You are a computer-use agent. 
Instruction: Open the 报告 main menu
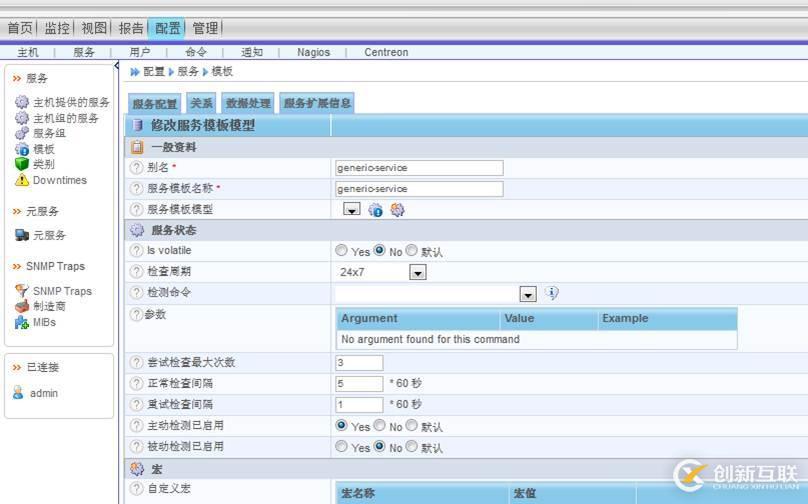click(x=131, y=28)
